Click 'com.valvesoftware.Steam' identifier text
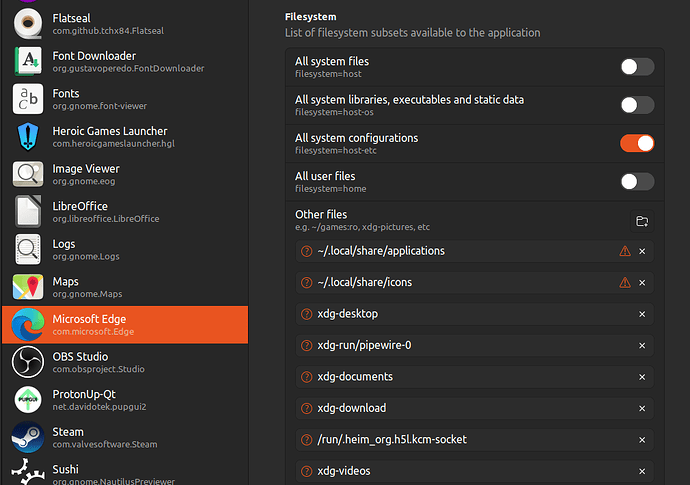This screenshot has height=485, width=690. 105,445
